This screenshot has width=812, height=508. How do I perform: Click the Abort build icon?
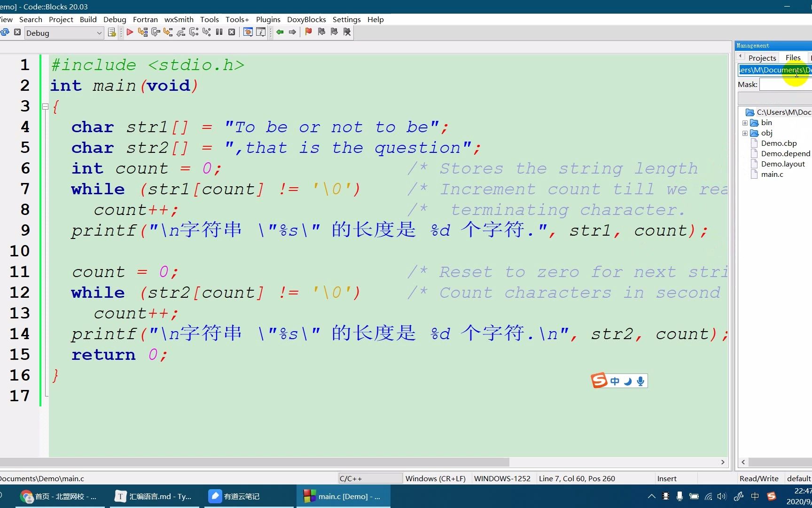[17, 32]
